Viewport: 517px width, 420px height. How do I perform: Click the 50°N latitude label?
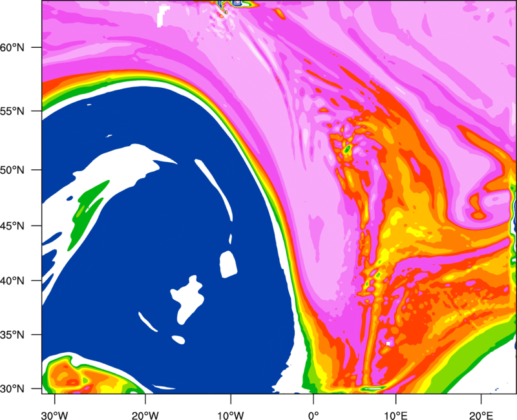12,170
